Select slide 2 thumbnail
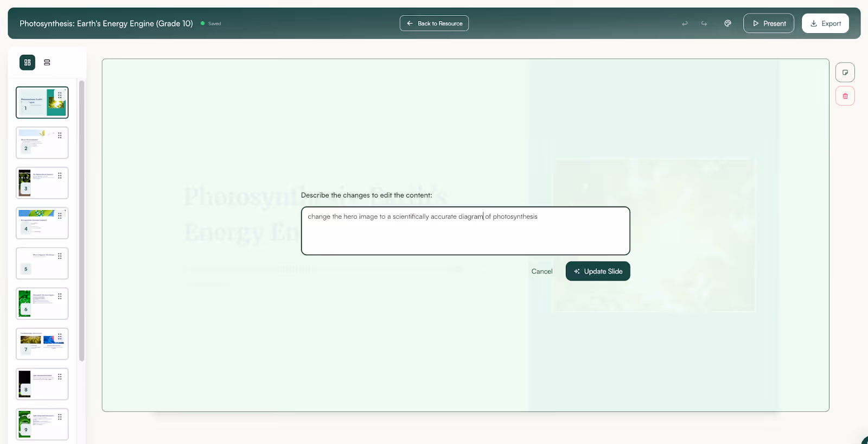The image size is (868, 444). (42, 143)
